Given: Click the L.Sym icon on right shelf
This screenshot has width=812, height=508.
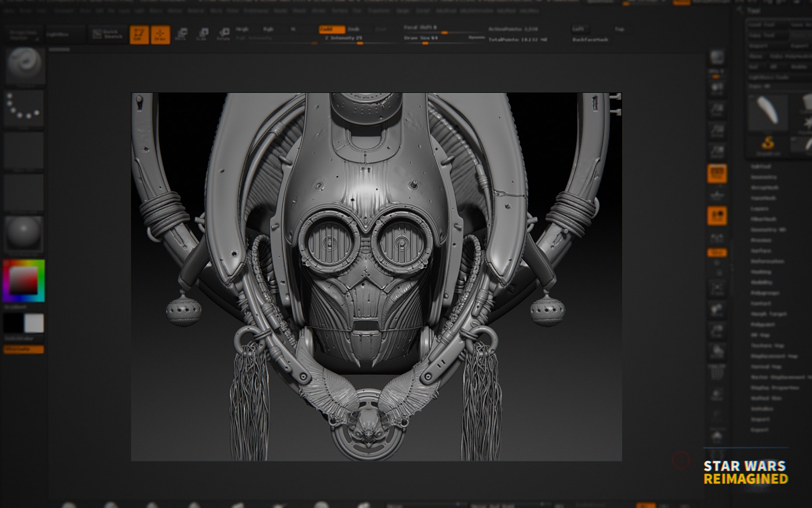Looking at the screenshot, I should coord(717,237).
